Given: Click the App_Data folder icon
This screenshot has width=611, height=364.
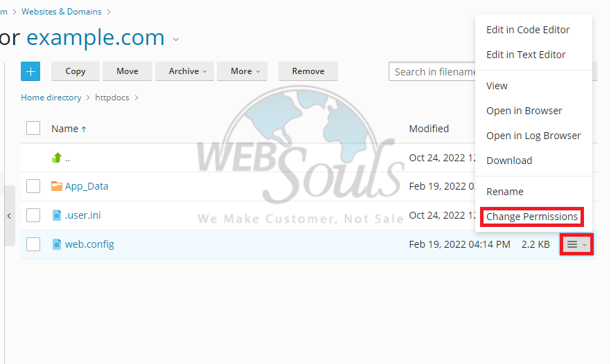Looking at the screenshot, I should click(57, 186).
